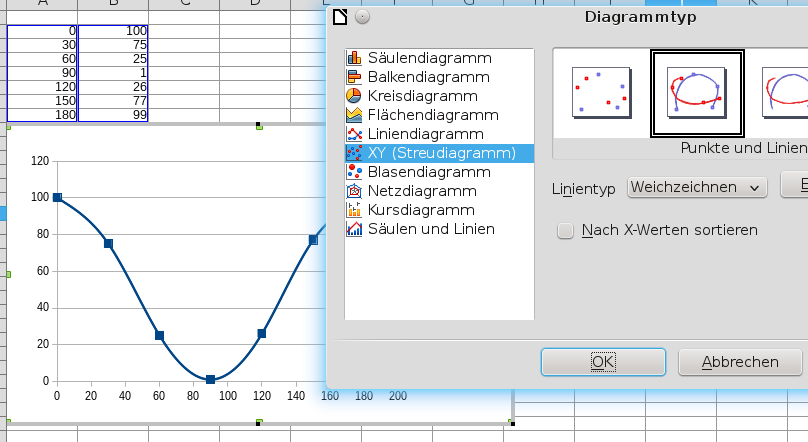
Task: Enable Nach X-Werten sortieren checkbox
Action: [566, 230]
